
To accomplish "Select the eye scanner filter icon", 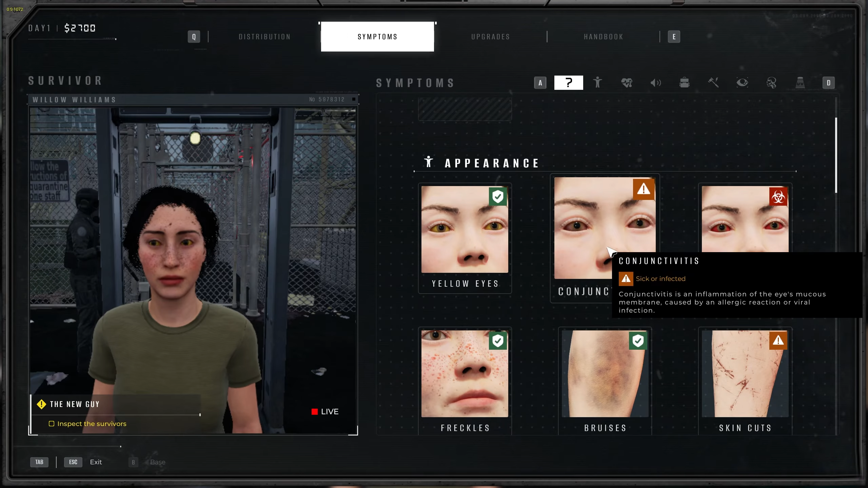I will point(742,83).
